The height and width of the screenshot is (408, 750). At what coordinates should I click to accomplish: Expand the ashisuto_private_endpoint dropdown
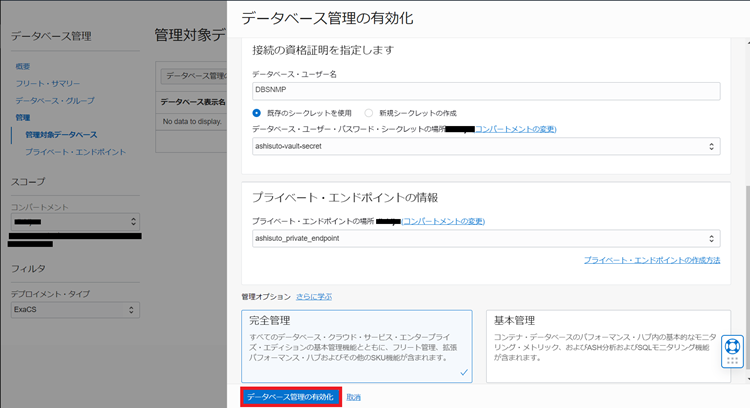pos(485,238)
